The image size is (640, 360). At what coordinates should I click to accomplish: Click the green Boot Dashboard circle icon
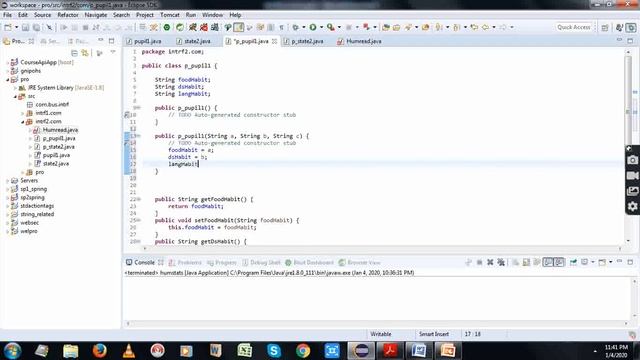coord(167,27)
